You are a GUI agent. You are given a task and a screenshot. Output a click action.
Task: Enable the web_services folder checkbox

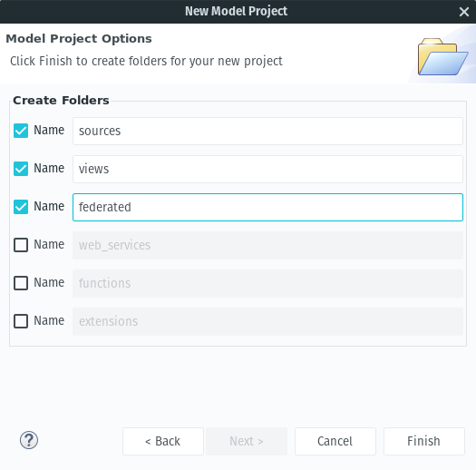point(21,245)
